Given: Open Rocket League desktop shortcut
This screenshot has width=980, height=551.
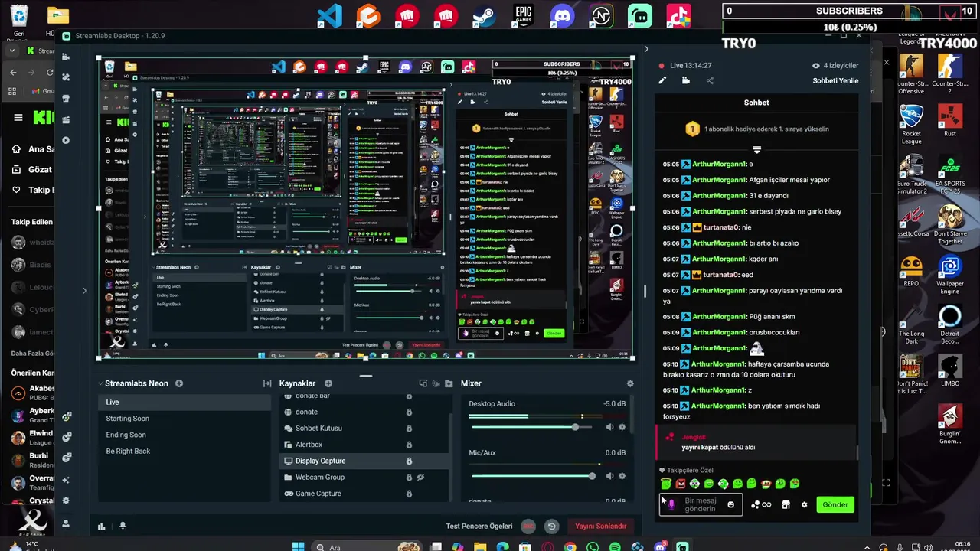Looking at the screenshot, I should [911, 125].
